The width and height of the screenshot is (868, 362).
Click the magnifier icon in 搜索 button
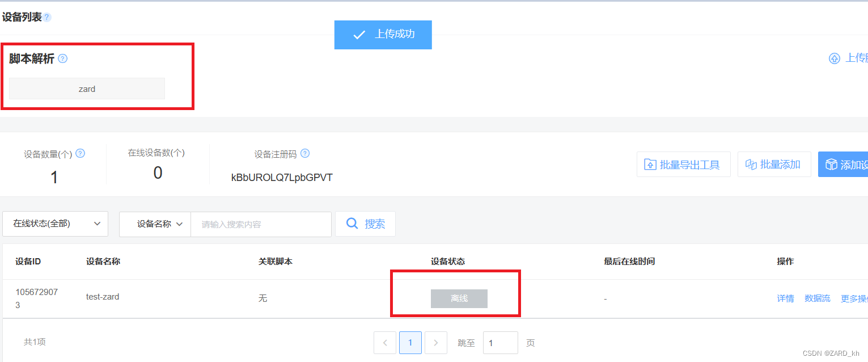(352, 224)
